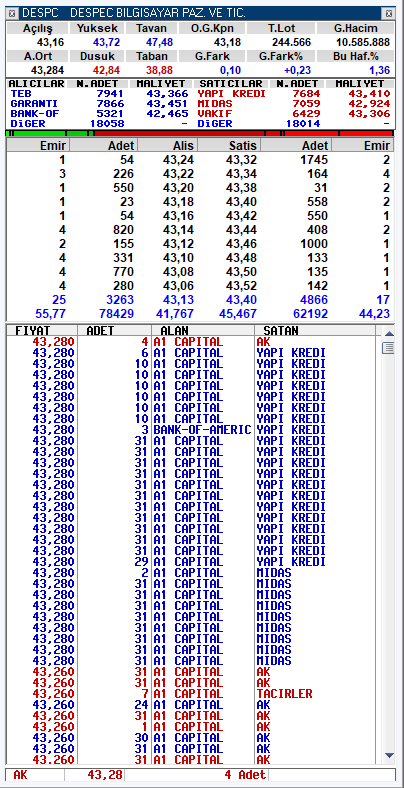
Task: Select best bid price 43,24
Action: [177, 160]
